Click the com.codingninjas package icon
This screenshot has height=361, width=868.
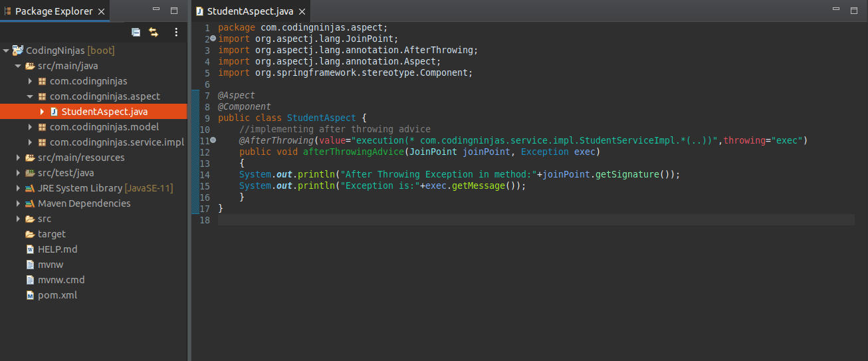(42, 81)
